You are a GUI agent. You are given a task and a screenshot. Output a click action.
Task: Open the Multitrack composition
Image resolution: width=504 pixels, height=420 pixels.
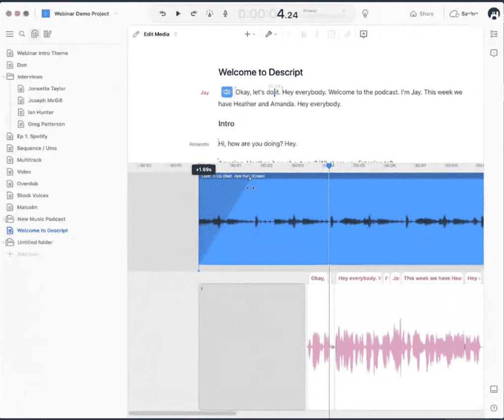click(30, 160)
